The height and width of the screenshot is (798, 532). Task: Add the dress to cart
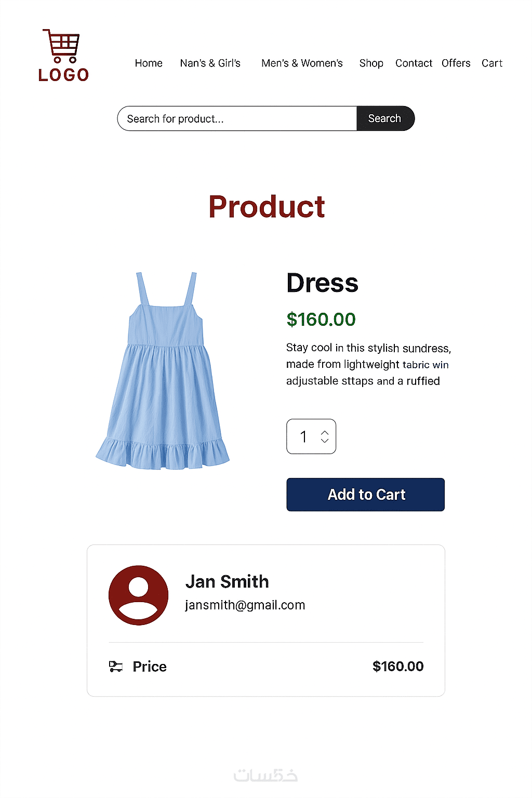366,495
